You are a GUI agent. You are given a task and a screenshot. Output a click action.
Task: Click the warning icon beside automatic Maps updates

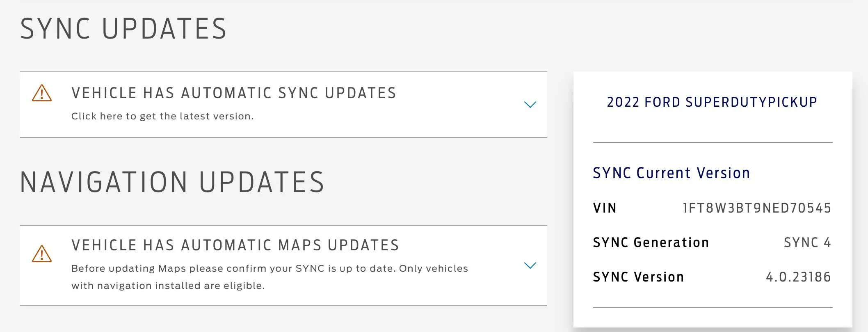42,254
